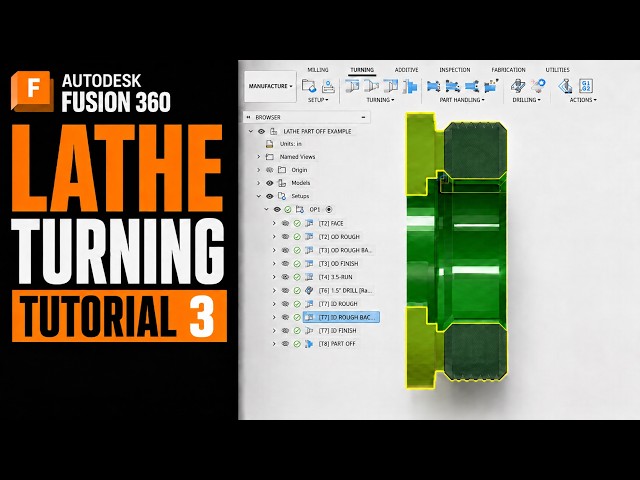
Task: Click the third Part Handling icon
Action: (x=471, y=86)
